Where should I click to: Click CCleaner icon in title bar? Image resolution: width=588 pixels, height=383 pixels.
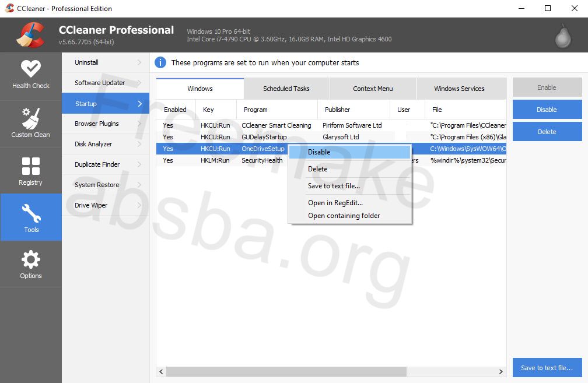[x=9, y=8]
